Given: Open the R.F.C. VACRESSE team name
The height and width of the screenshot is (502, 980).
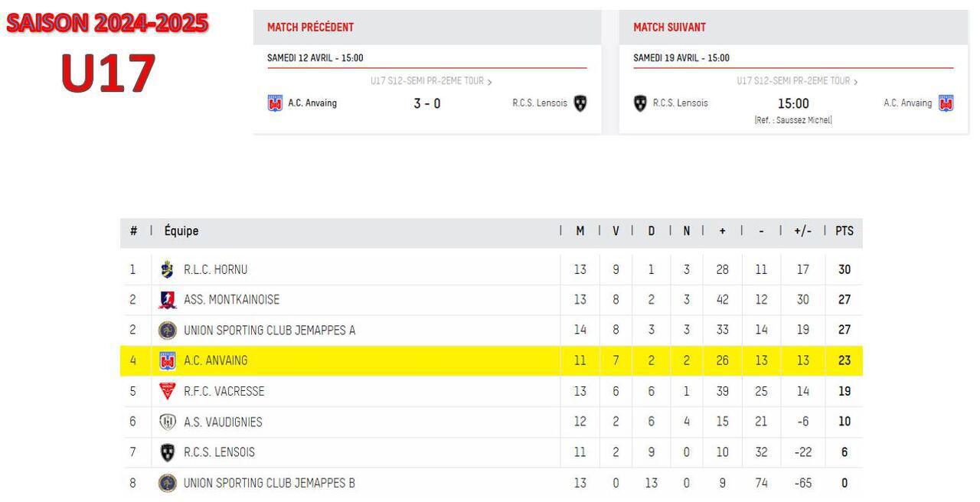Looking at the screenshot, I should [x=224, y=392].
